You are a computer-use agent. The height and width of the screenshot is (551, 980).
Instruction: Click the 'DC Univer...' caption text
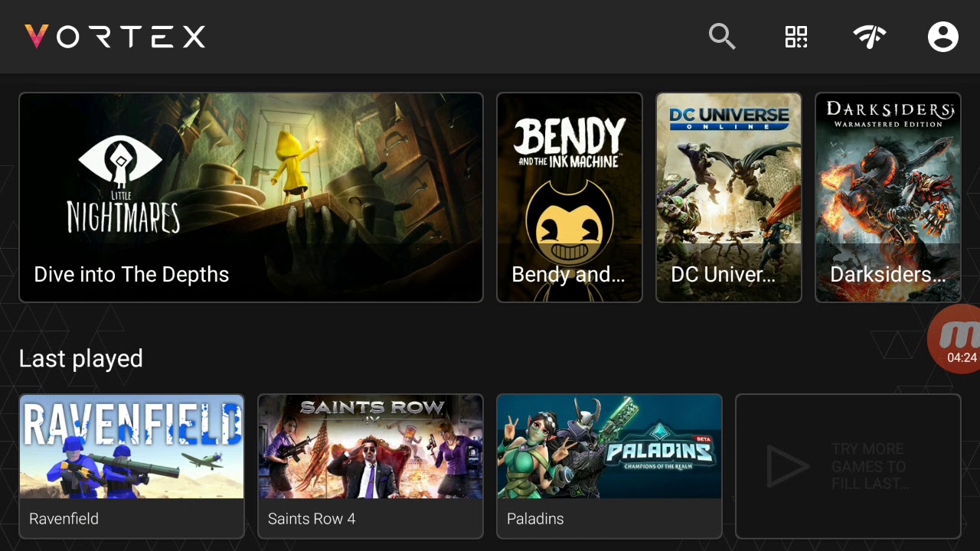(724, 274)
